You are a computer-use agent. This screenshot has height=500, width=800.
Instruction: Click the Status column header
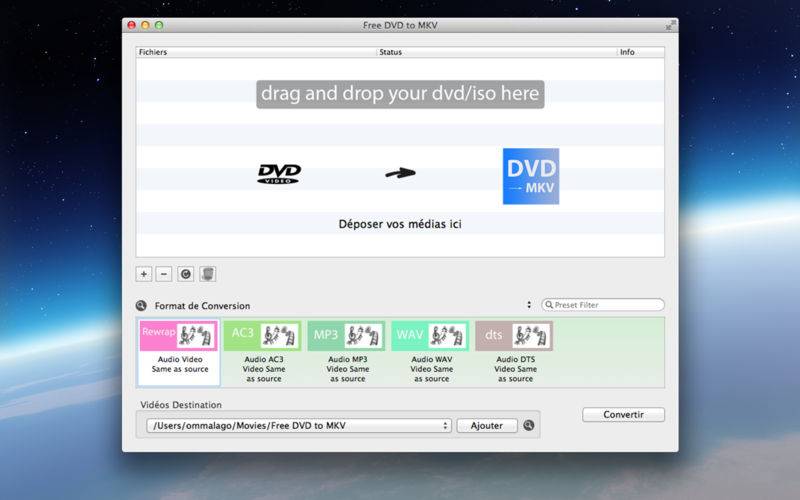coord(497,52)
